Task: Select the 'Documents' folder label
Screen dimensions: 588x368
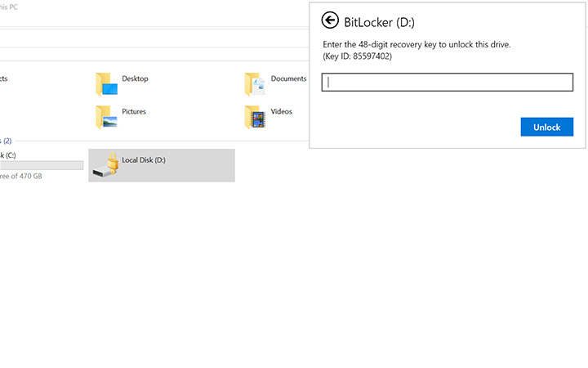Action: 289,79
